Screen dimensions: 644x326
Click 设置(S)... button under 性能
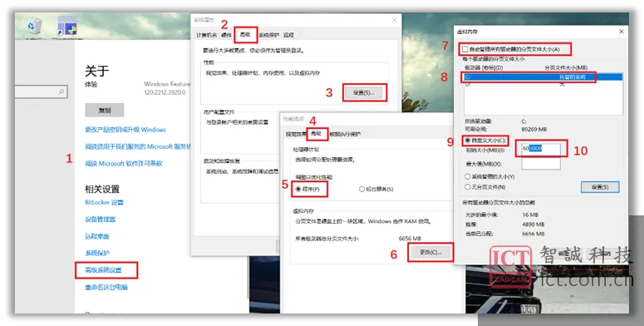364,93
